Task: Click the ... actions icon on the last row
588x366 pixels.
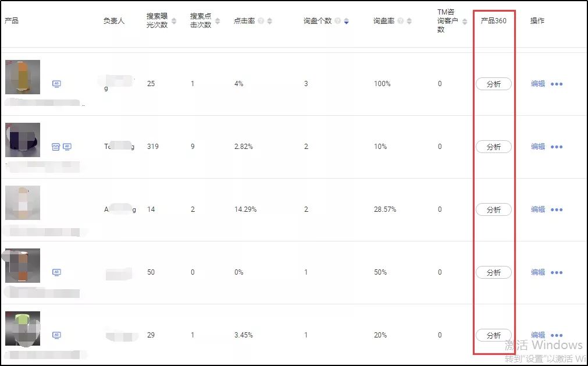Action: tap(557, 335)
